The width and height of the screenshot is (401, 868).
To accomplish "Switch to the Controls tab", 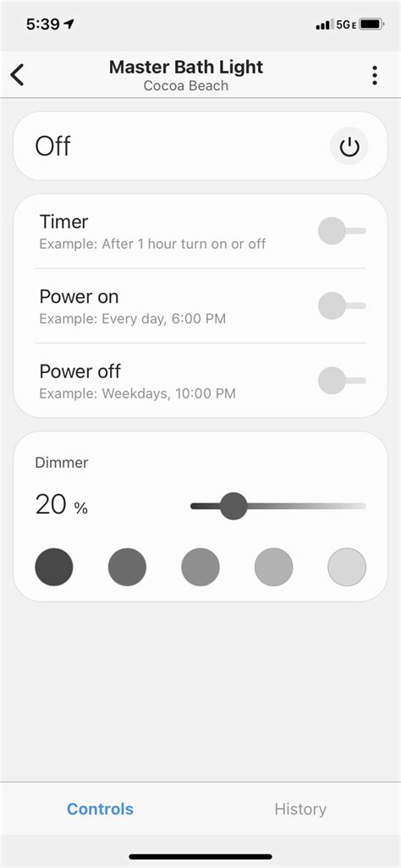I will pos(100,809).
